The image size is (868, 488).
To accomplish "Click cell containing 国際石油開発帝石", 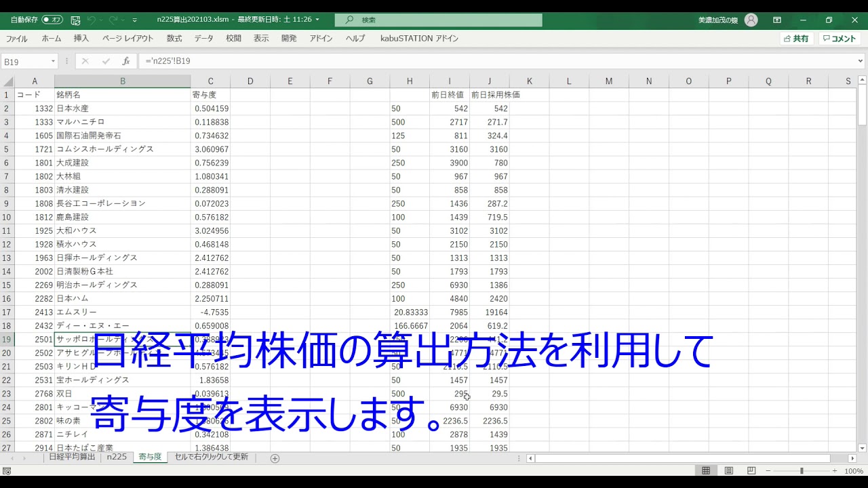I will click(122, 136).
